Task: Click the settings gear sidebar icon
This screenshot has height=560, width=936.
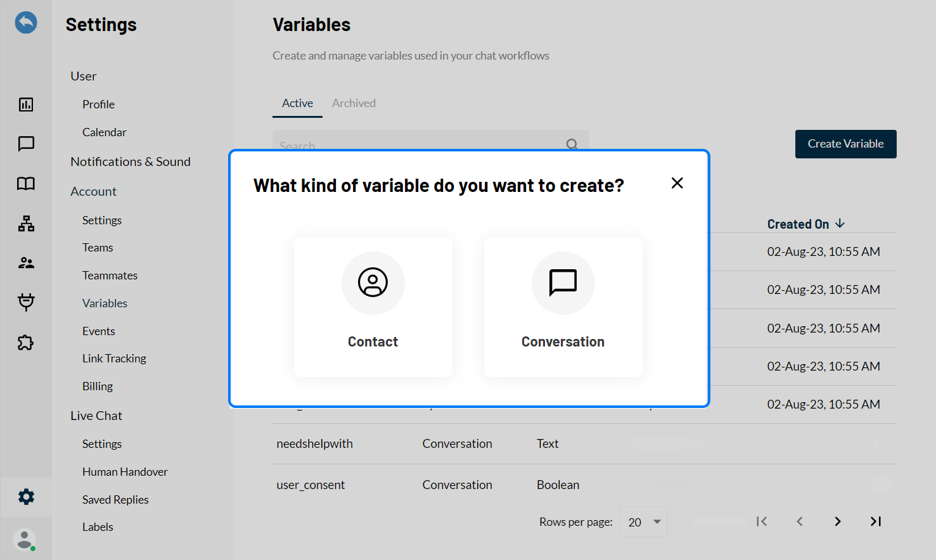Action: click(x=26, y=497)
